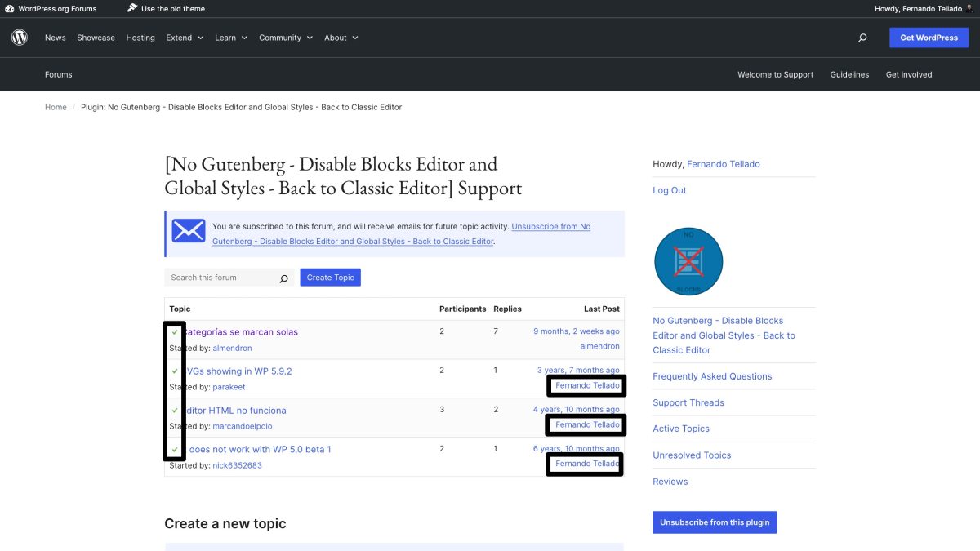
Task: Expand the Extend dropdown menu
Action: pyautogui.click(x=184, y=37)
